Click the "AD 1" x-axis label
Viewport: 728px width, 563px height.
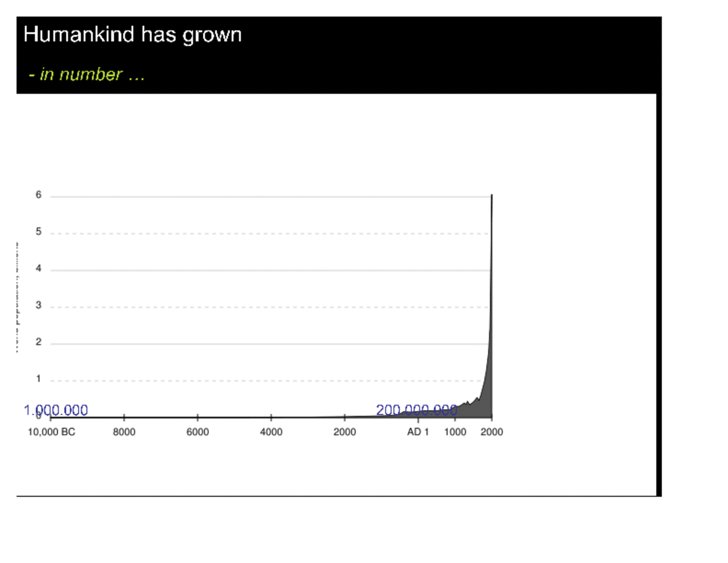pyautogui.click(x=418, y=432)
